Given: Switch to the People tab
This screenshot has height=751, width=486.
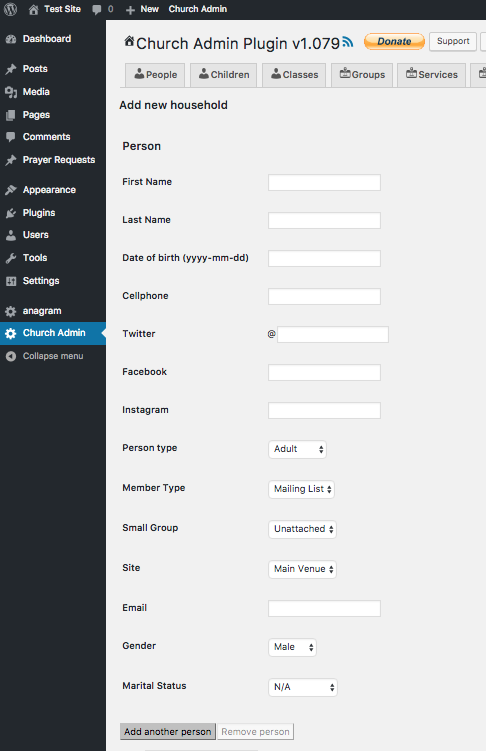Looking at the screenshot, I should click(155, 75).
